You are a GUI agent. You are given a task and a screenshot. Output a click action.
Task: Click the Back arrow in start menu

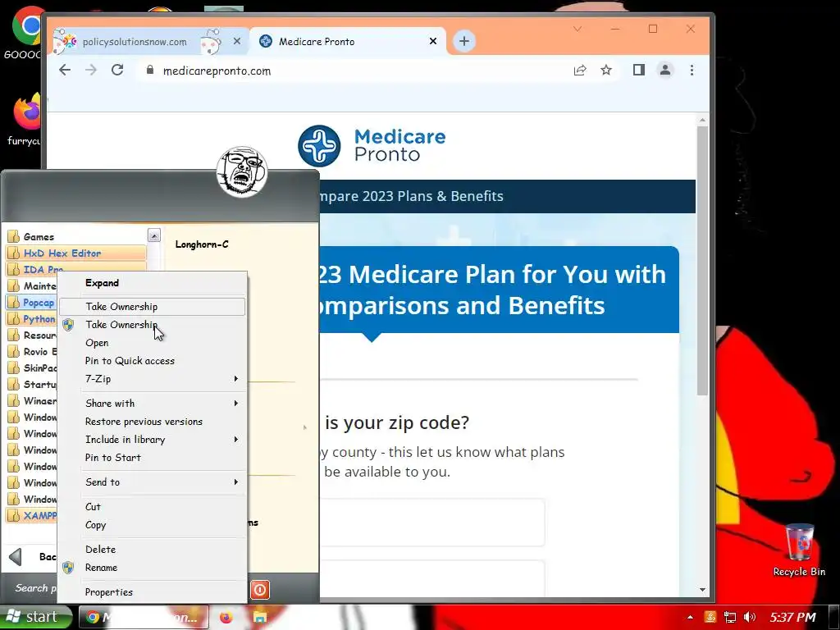click(16, 557)
